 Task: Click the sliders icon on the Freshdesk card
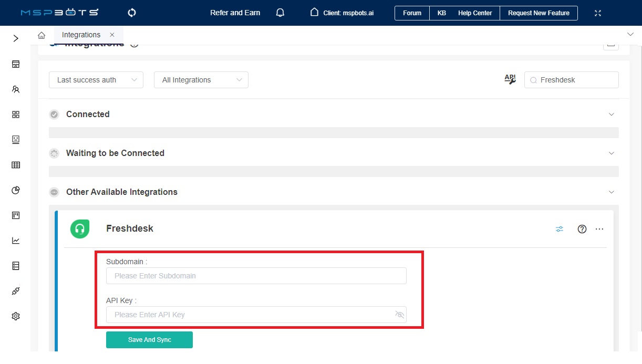[x=559, y=228]
